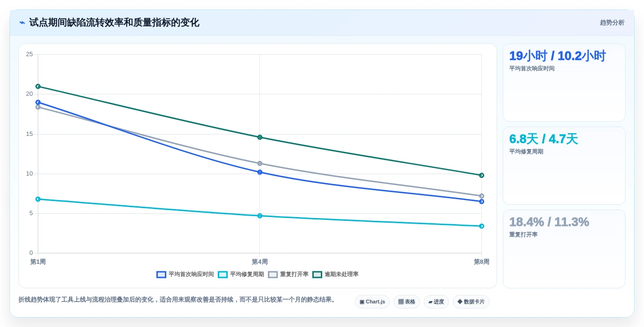Click the y-axis value 10
Viewport: 644px width, 327px height.
[29, 174]
